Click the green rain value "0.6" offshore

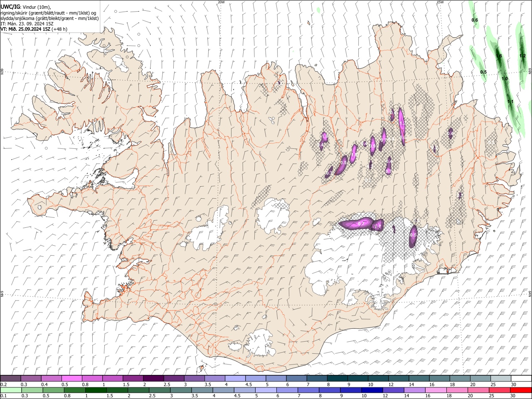coord(475,20)
